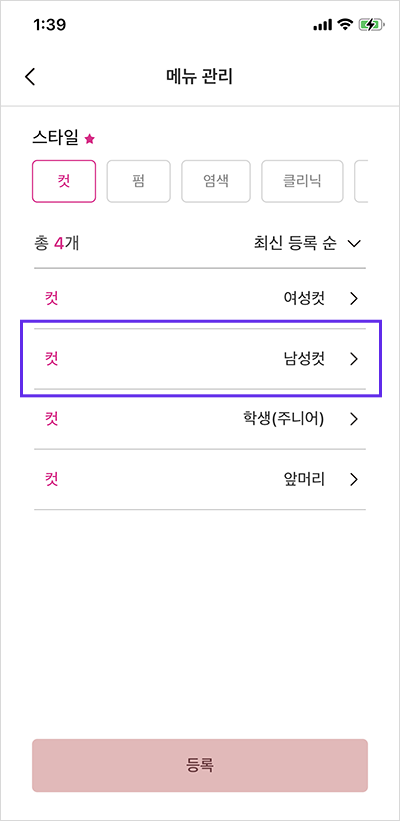Click the 등록 button
This screenshot has height=821, width=400.
(x=200, y=765)
